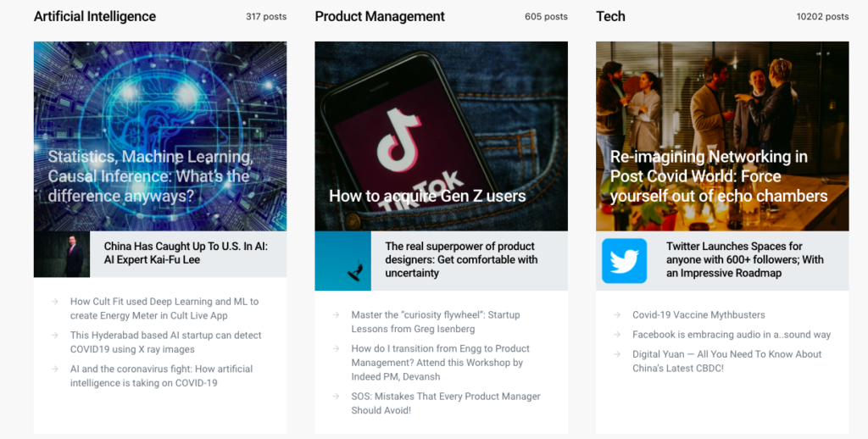Click arrow beside Digital Yuan article
Image resolution: width=868 pixels, height=439 pixels.
616,355
